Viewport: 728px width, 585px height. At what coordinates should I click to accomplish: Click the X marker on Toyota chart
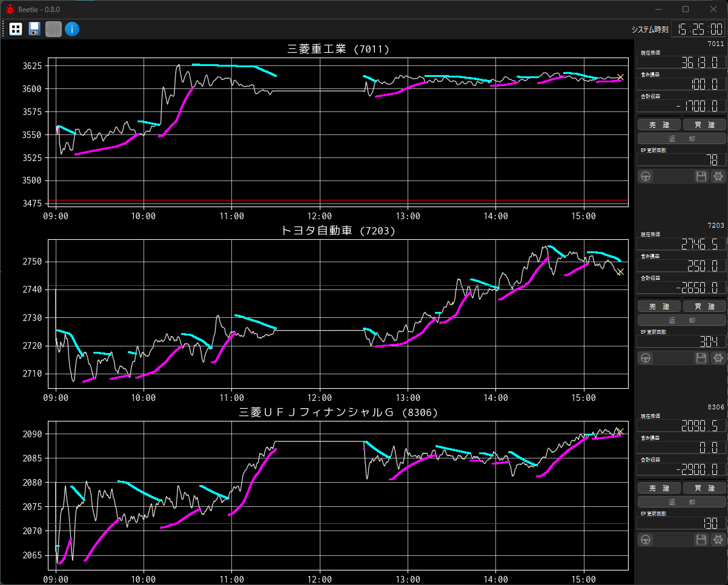point(620,272)
